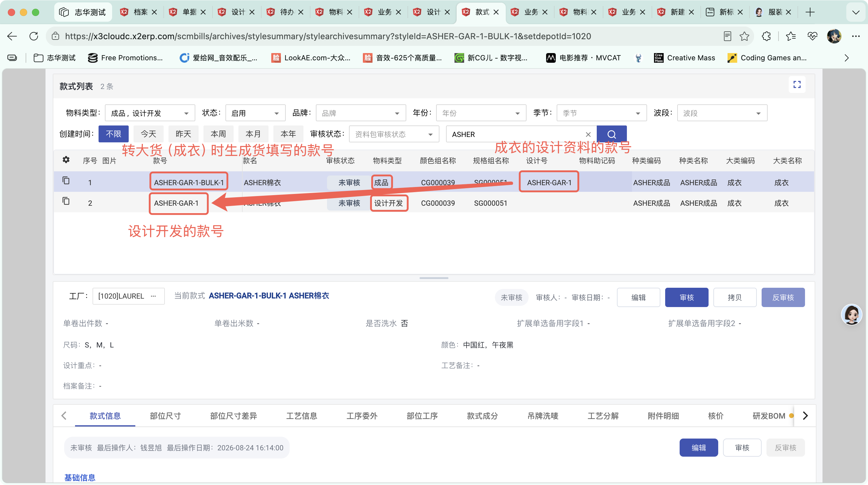Click the 基础信息 section heading

point(80,477)
